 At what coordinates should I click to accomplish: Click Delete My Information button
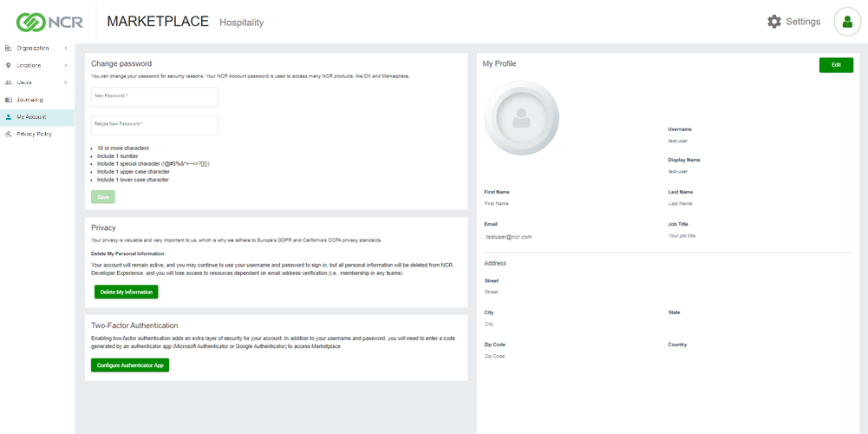click(x=127, y=292)
